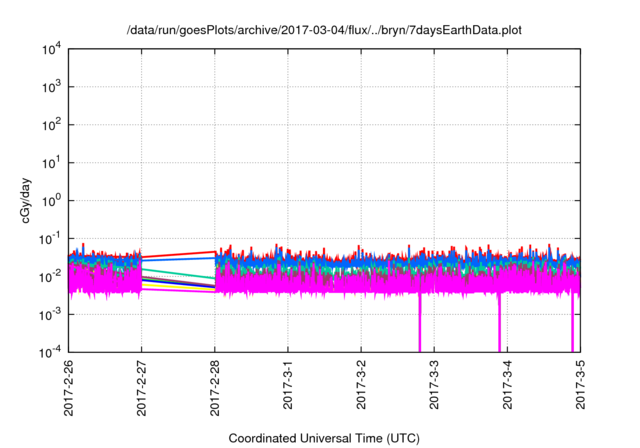Viewport: 640px width, 448px height.
Task: Click the red line across the data gap
Action: [x=178, y=254]
